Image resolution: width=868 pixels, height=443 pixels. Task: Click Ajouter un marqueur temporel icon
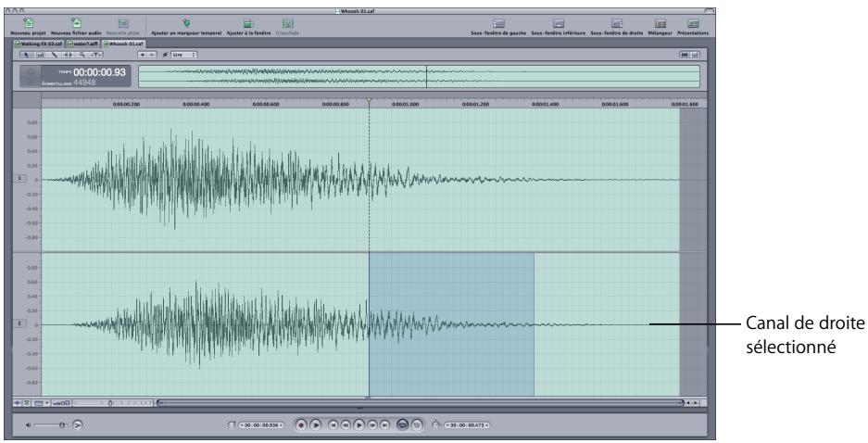pyautogui.click(x=186, y=23)
